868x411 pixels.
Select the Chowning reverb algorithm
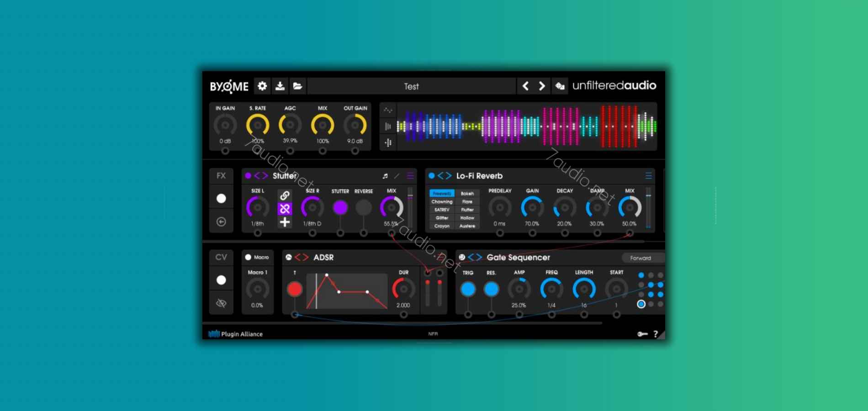pyautogui.click(x=442, y=201)
